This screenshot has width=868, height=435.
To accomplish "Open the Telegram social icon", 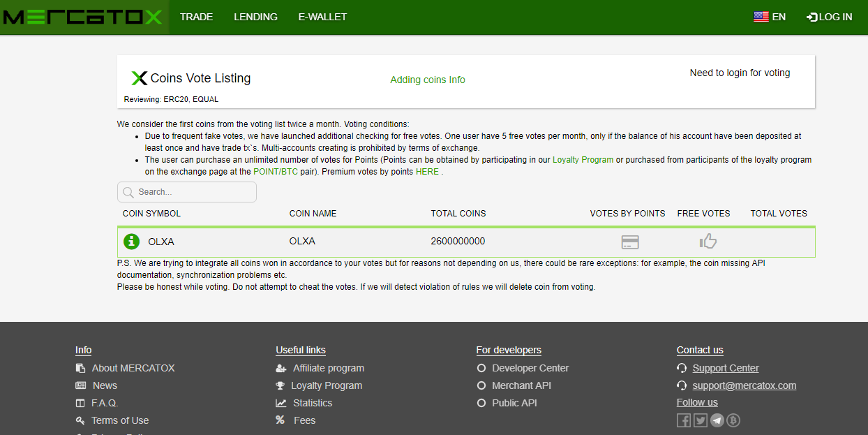I will pyautogui.click(x=717, y=420).
